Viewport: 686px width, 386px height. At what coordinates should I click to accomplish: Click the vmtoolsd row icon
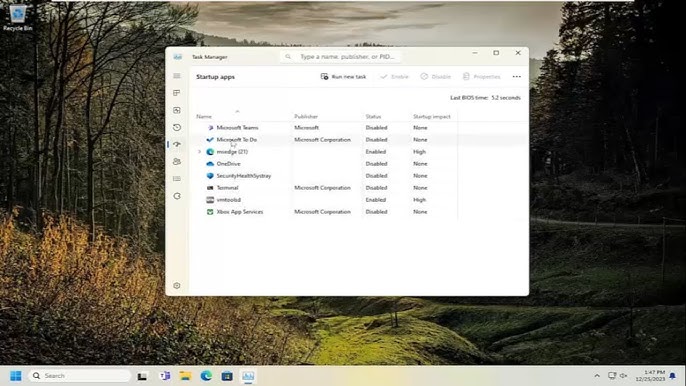coord(210,200)
